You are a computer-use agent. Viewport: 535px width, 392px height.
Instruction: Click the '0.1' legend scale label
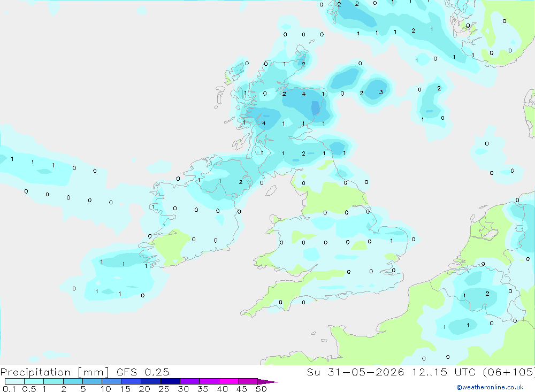point(9,389)
